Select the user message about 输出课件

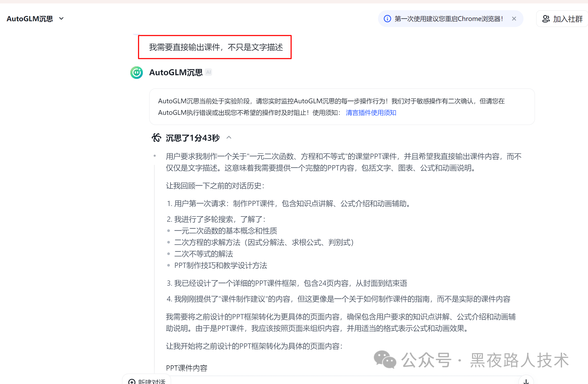pos(215,47)
